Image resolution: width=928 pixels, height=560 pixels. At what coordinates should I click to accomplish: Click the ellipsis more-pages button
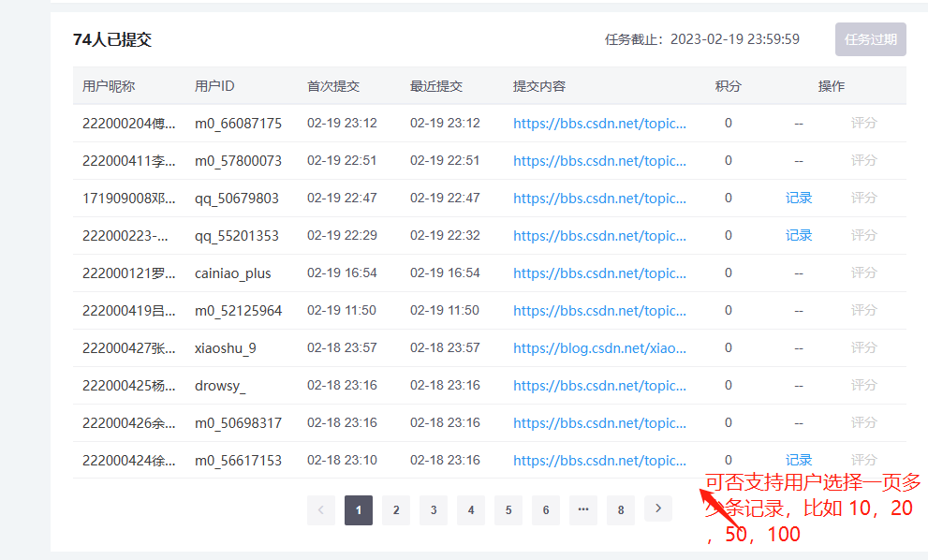[x=583, y=509]
